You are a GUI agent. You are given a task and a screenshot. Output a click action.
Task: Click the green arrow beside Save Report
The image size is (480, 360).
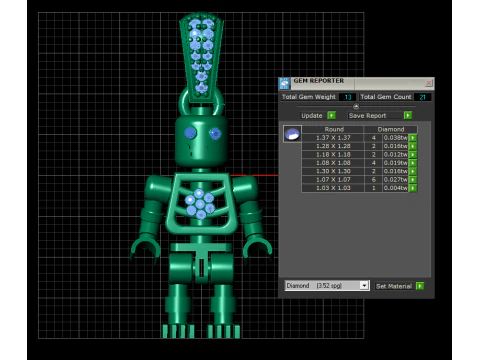click(408, 115)
